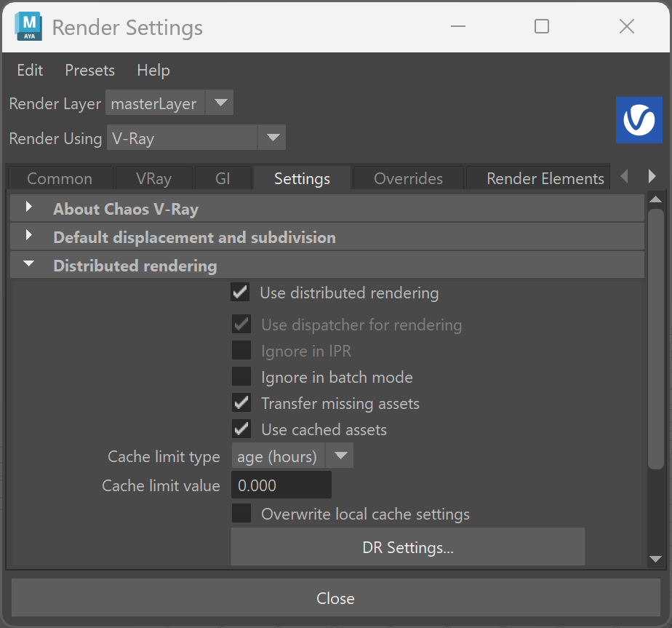This screenshot has width=672, height=628.
Task: Enable Ignore in batch mode
Action: pos(241,377)
